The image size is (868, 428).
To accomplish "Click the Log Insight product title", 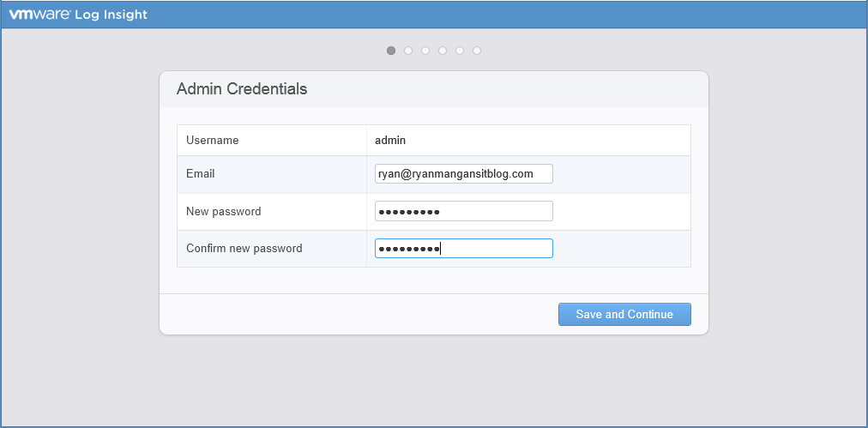I will [x=112, y=15].
